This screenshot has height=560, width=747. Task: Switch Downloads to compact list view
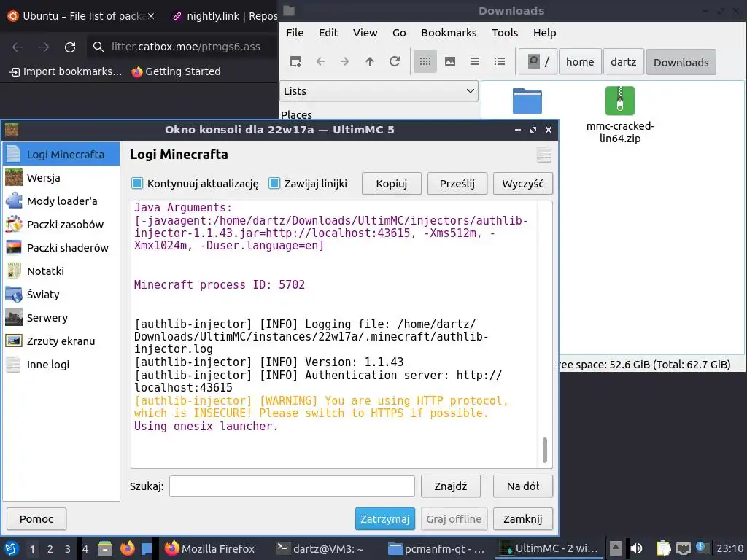point(474,61)
